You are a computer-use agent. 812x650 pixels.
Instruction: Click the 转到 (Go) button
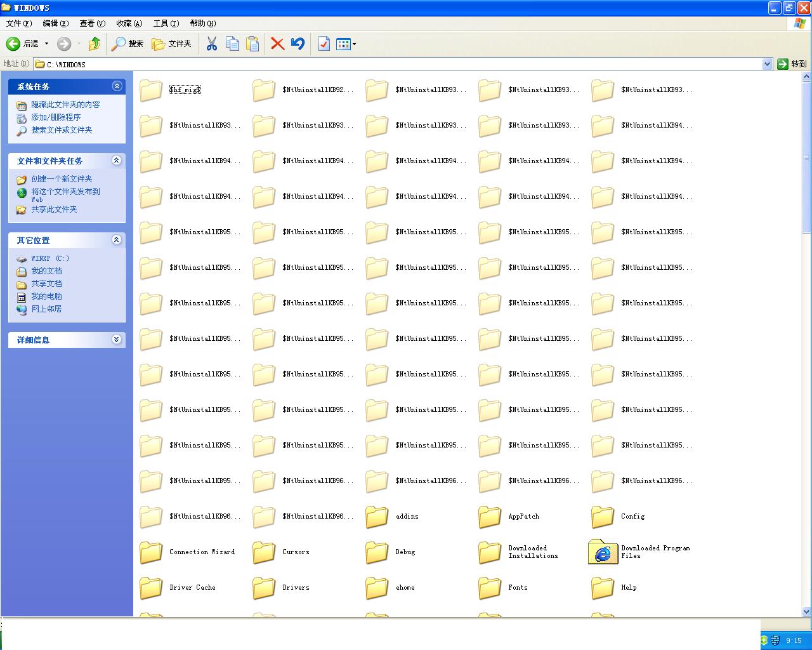(x=792, y=64)
